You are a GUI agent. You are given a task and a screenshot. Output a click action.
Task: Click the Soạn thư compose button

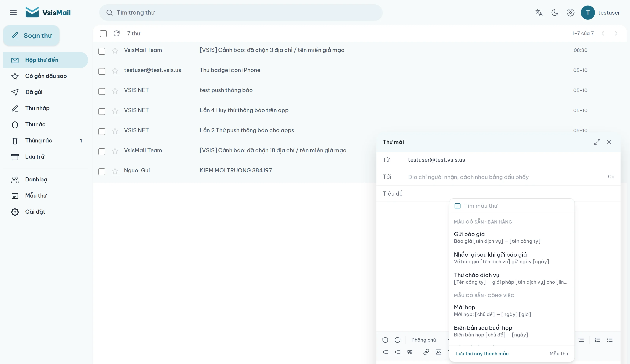point(31,35)
